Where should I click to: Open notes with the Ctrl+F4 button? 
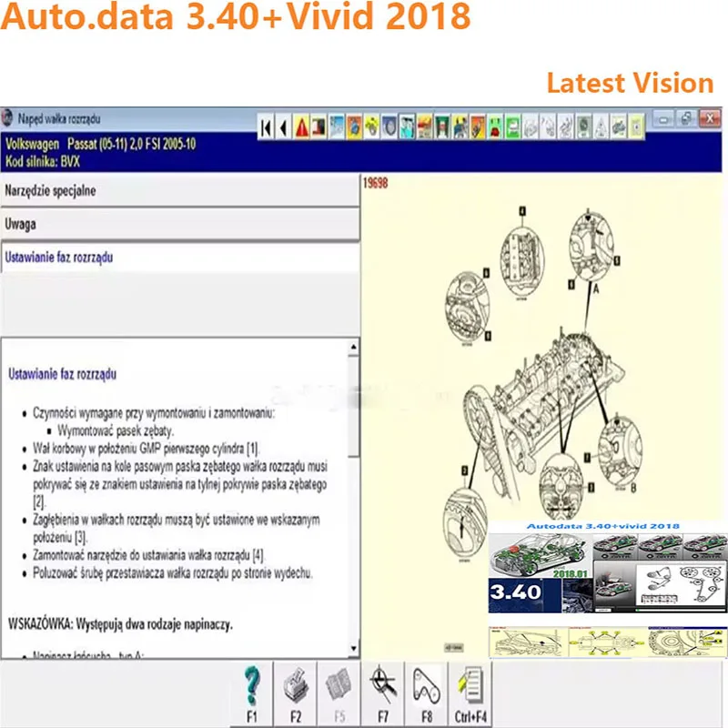pyautogui.click(x=470, y=694)
